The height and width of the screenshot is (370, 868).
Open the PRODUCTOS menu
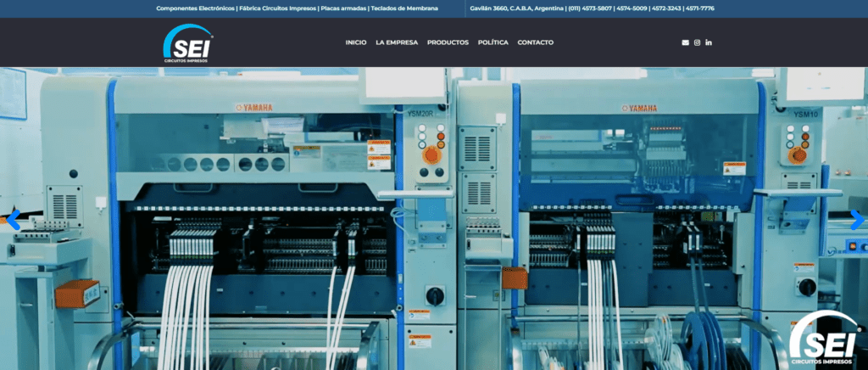(x=448, y=42)
